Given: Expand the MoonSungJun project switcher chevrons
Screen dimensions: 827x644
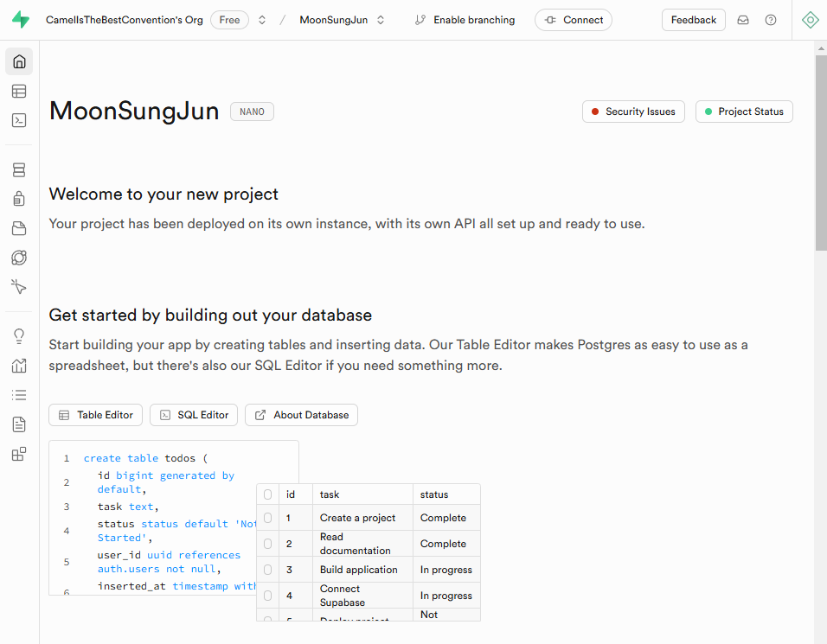Looking at the screenshot, I should point(381,20).
